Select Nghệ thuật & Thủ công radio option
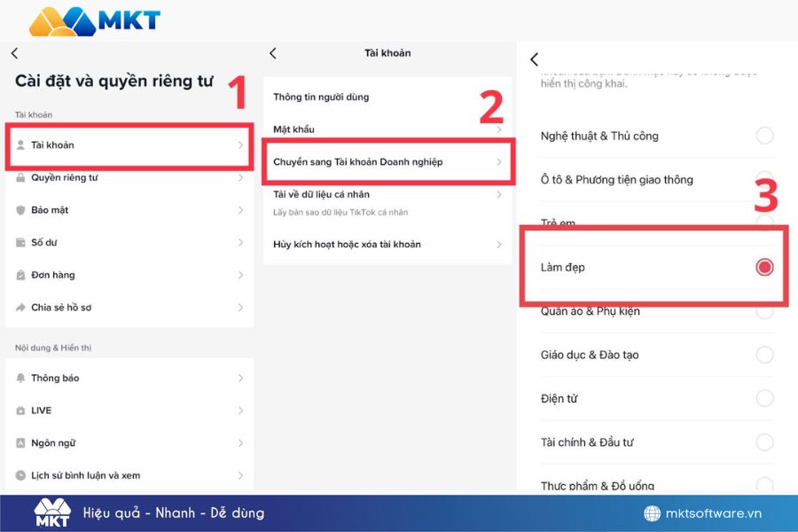 coord(764,136)
